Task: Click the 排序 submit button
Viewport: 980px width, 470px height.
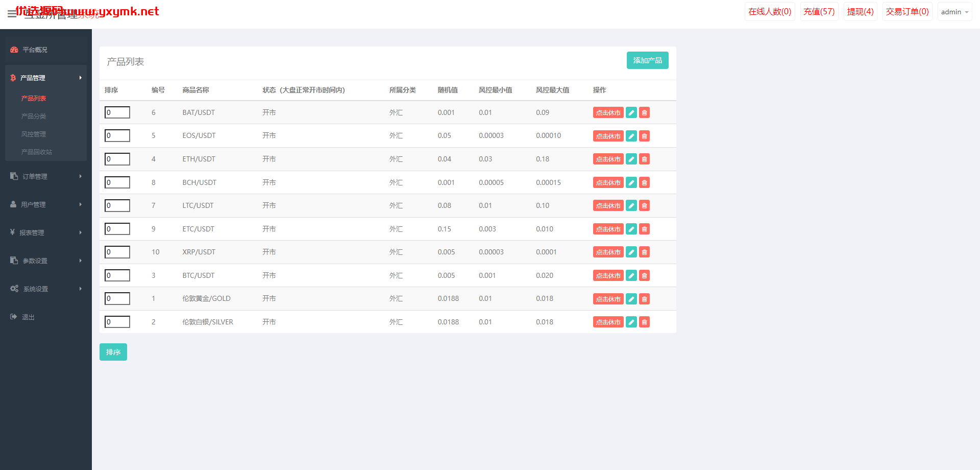Action: 113,352
